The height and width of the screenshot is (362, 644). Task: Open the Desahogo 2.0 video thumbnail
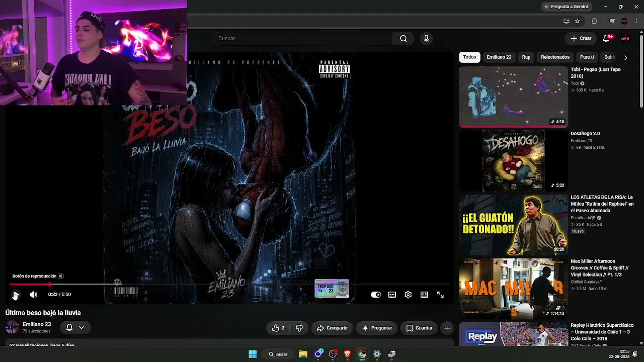pos(513,161)
